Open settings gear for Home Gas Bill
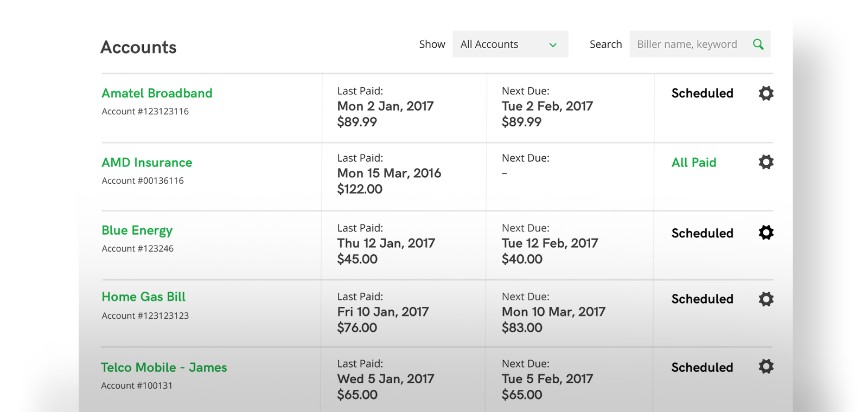 tap(765, 299)
